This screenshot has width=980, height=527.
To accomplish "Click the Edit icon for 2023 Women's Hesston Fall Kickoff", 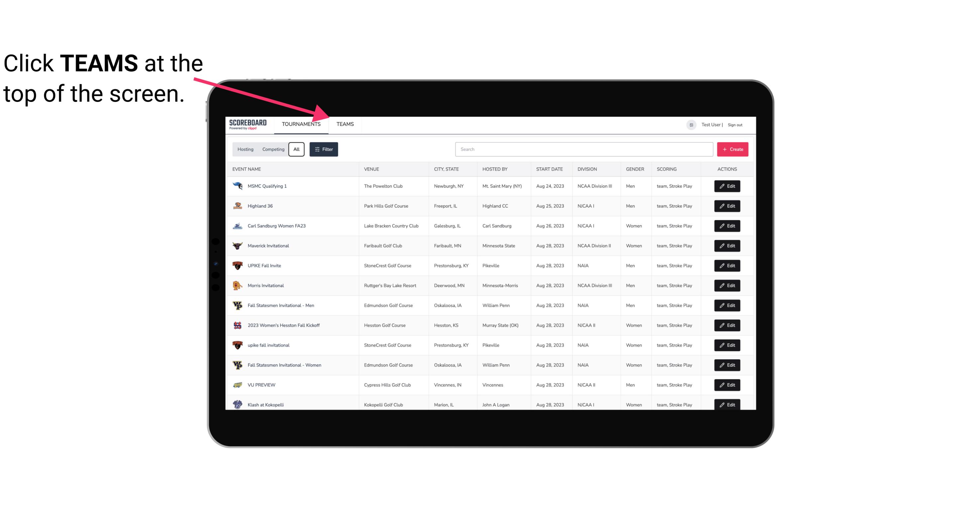I will pyautogui.click(x=727, y=325).
